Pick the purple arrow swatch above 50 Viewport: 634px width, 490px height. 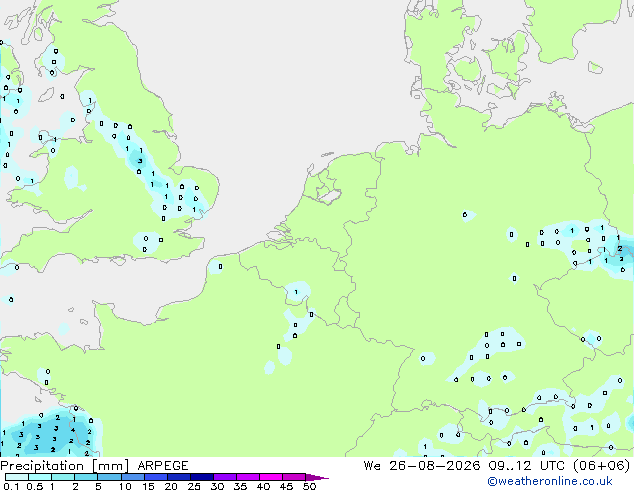(x=317, y=477)
